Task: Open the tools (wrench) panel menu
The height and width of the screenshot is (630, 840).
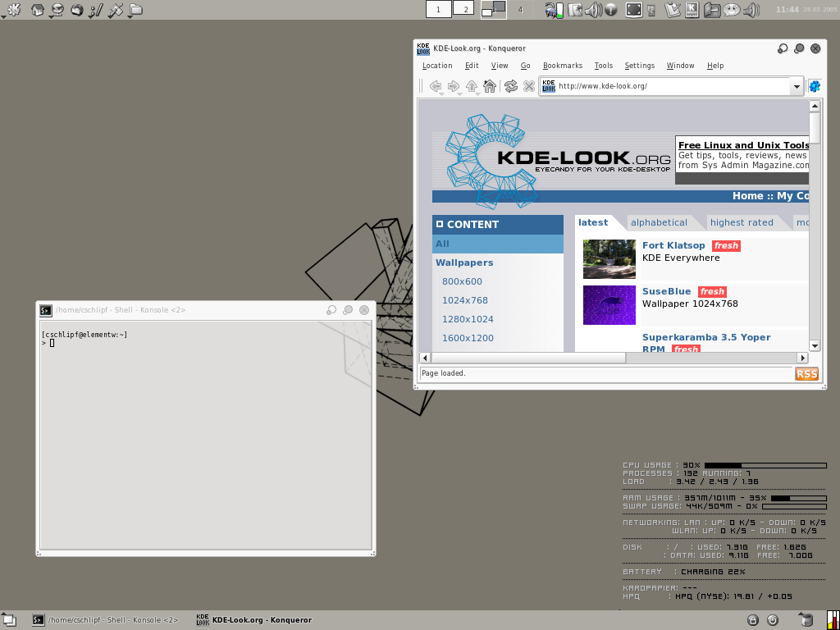Action: pyautogui.click(x=116, y=9)
